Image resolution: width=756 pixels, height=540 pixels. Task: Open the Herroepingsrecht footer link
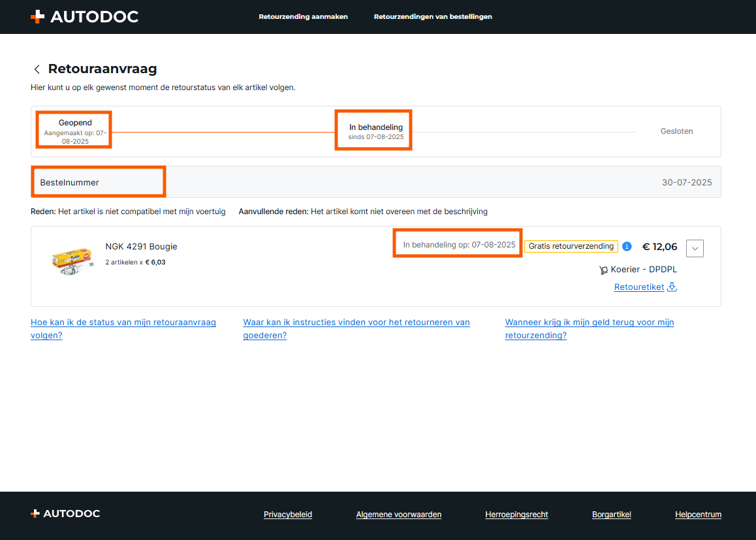pos(516,515)
